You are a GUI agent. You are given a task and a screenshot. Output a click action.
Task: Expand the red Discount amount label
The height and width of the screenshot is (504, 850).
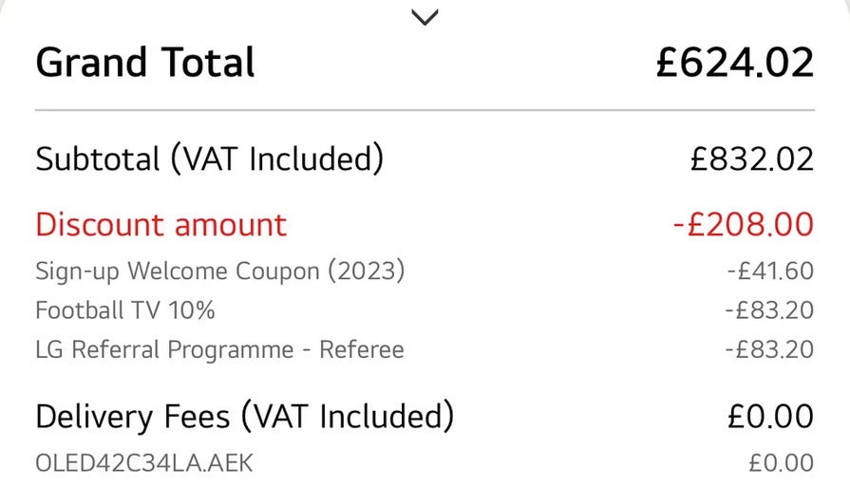161,225
